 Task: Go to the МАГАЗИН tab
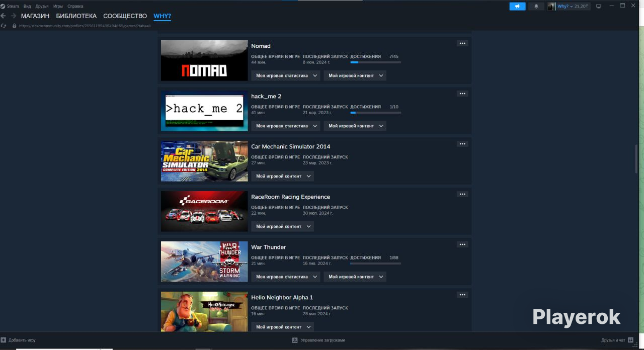coord(35,16)
